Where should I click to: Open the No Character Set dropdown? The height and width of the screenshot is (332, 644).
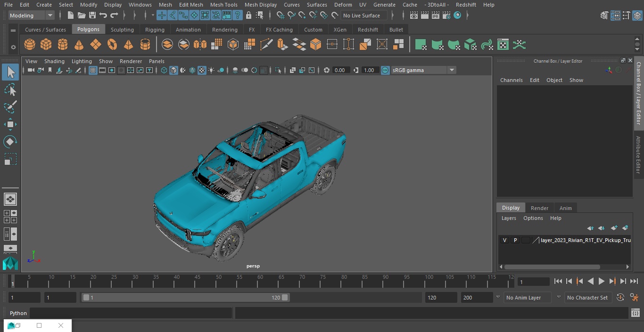[587, 298]
